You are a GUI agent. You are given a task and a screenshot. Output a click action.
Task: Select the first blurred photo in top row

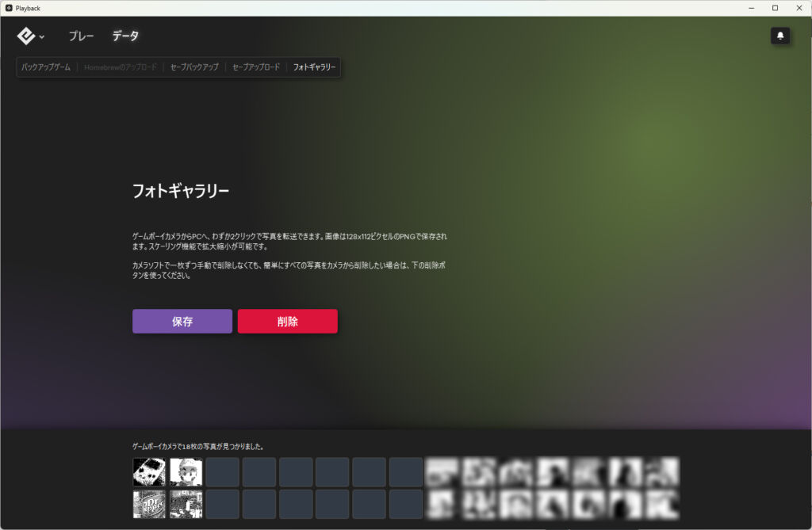442,472
